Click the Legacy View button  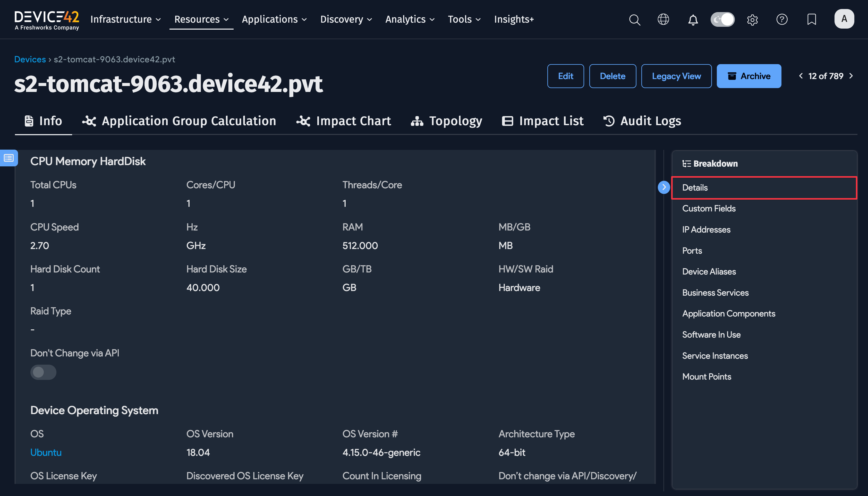tap(676, 76)
